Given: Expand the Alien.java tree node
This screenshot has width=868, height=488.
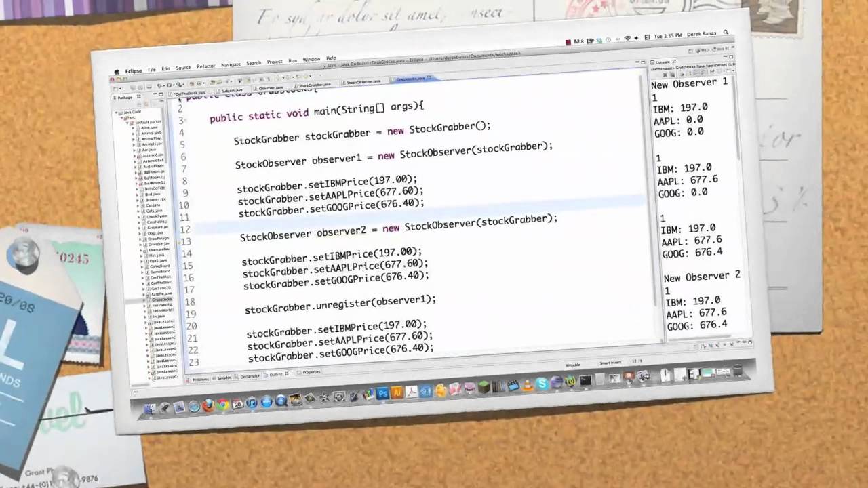Looking at the screenshot, I should [134, 128].
